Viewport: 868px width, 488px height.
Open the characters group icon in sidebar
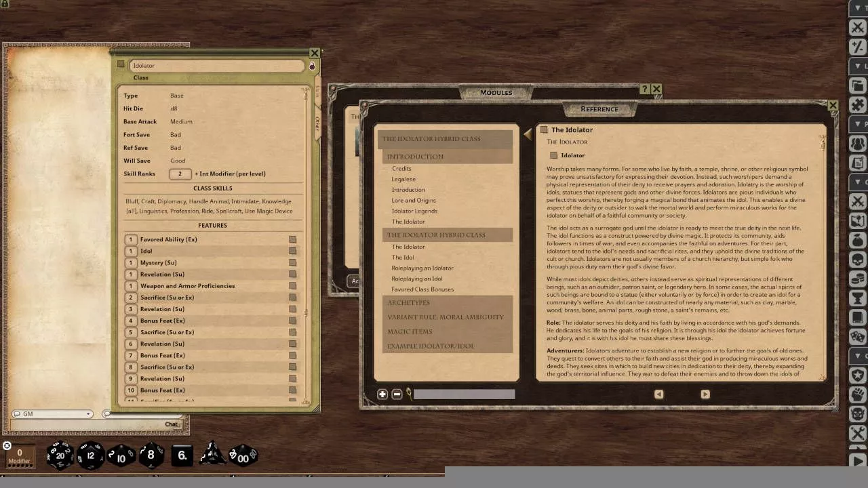tap(858, 144)
